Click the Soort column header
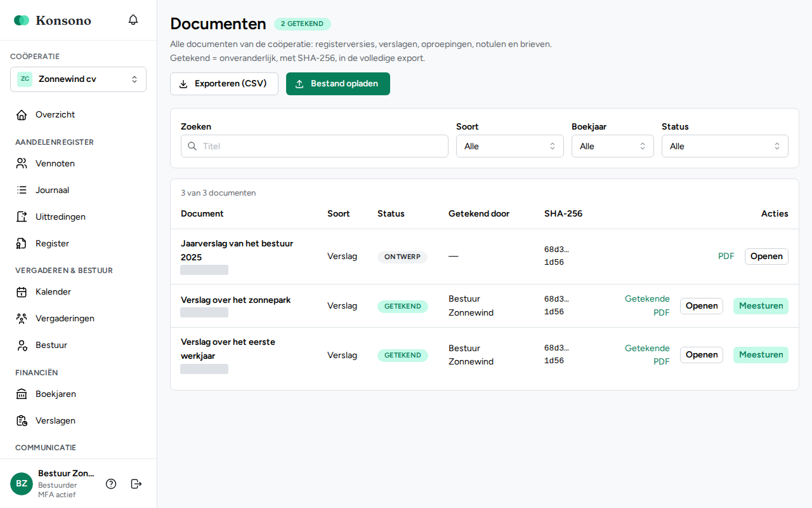 339,214
